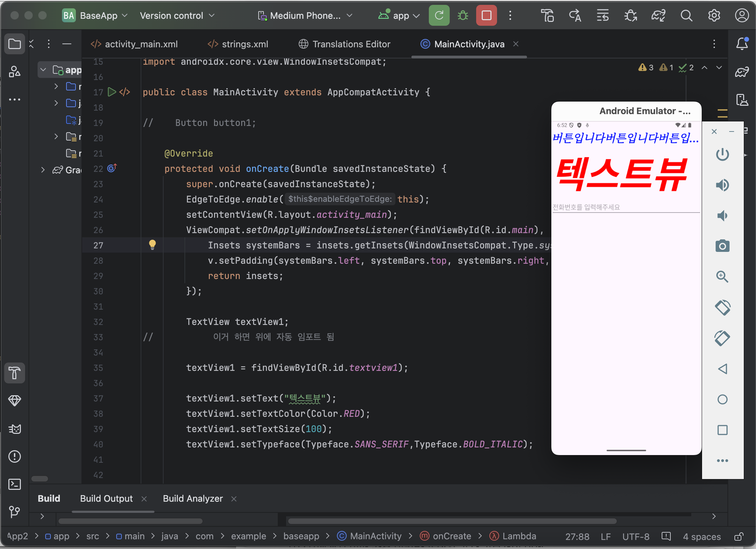This screenshot has width=756, height=549.
Task: Toggle the read-only lock in status bar
Action: coord(739,536)
